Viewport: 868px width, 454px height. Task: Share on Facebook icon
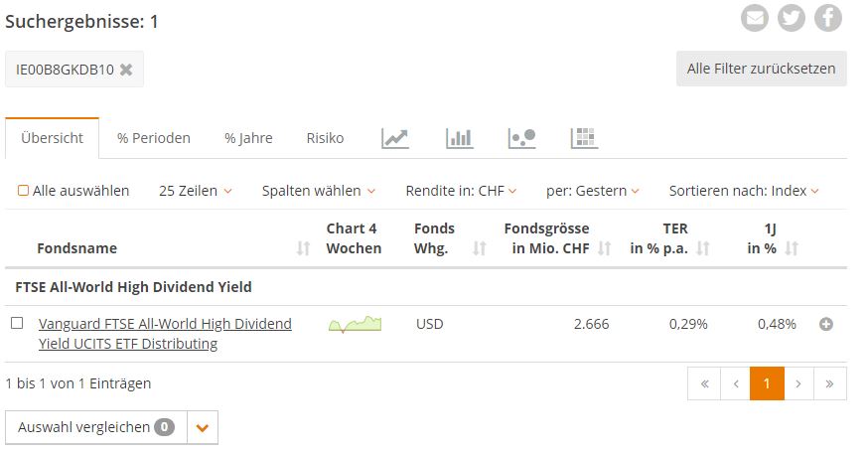tap(827, 18)
